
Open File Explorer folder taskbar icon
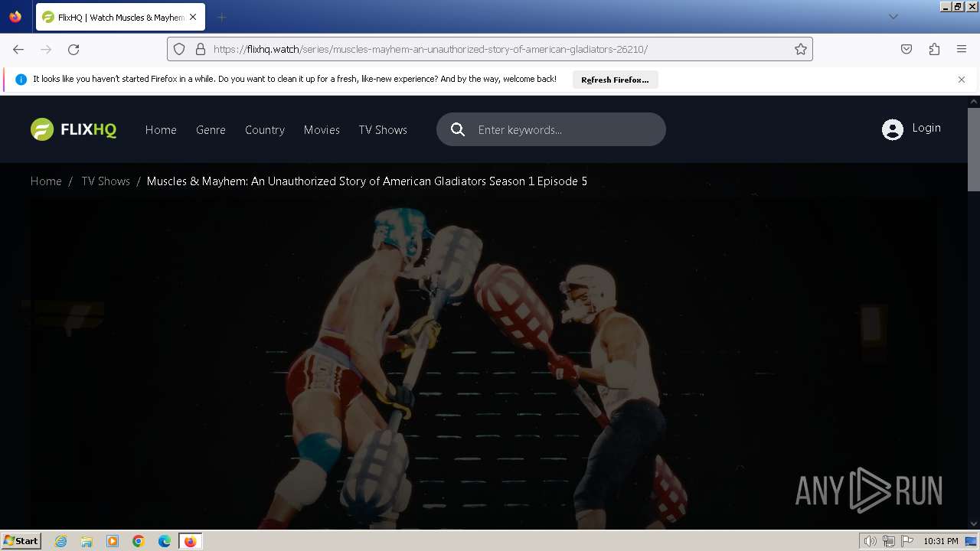coord(87,541)
